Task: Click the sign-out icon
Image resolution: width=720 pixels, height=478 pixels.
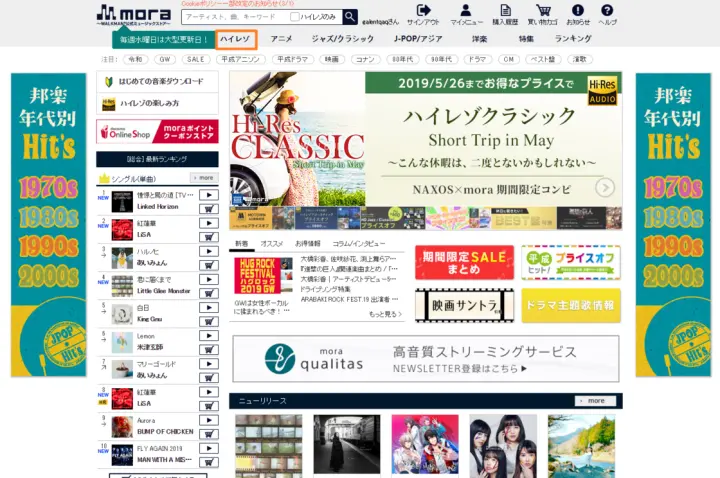Action: point(423,10)
